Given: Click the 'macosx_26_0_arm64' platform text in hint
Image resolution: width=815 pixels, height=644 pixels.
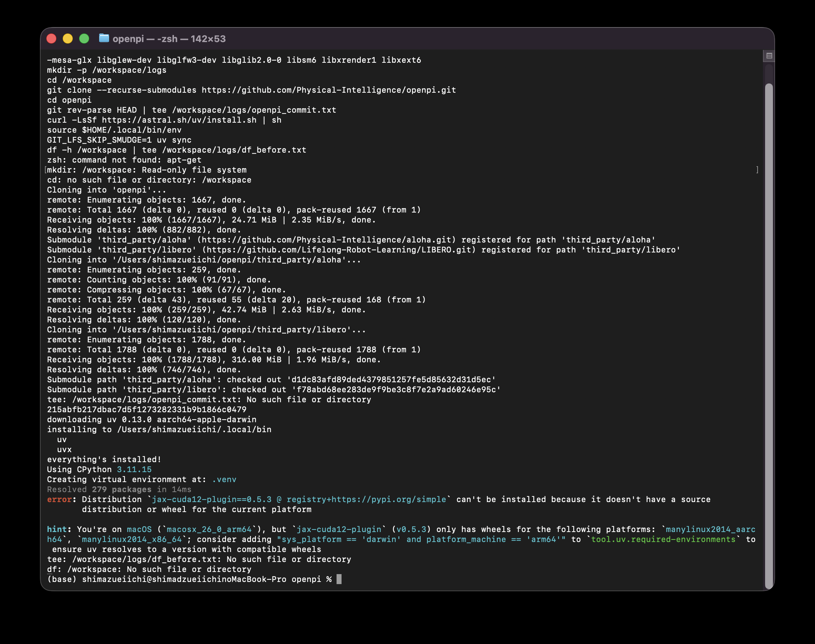Looking at the screenshot, I should [209, 530].
